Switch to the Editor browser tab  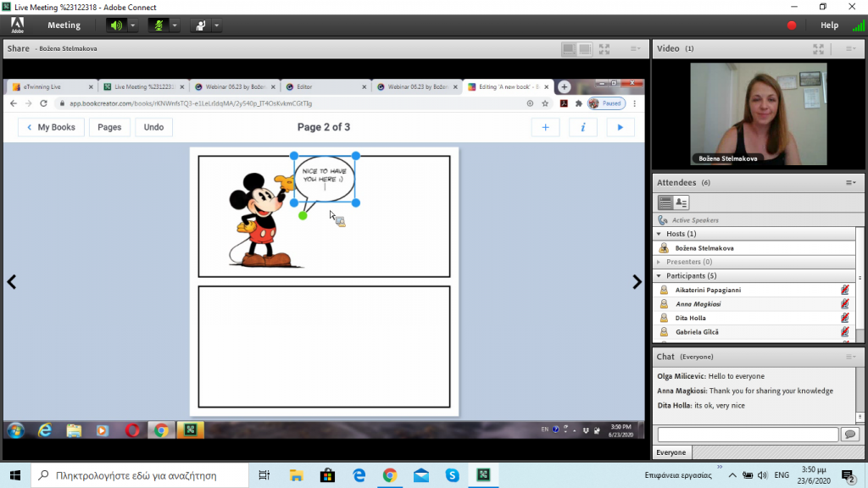[x=326, y=87]
